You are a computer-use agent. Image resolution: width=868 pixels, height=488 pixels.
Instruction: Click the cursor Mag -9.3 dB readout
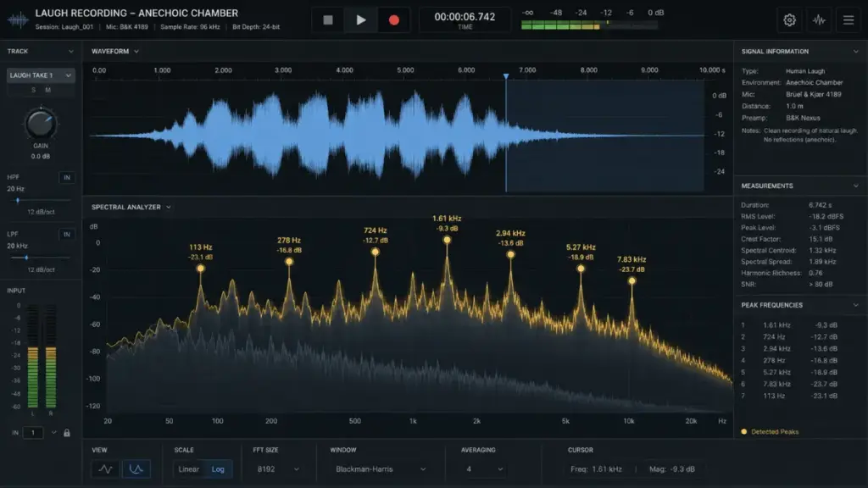(672, 469)
